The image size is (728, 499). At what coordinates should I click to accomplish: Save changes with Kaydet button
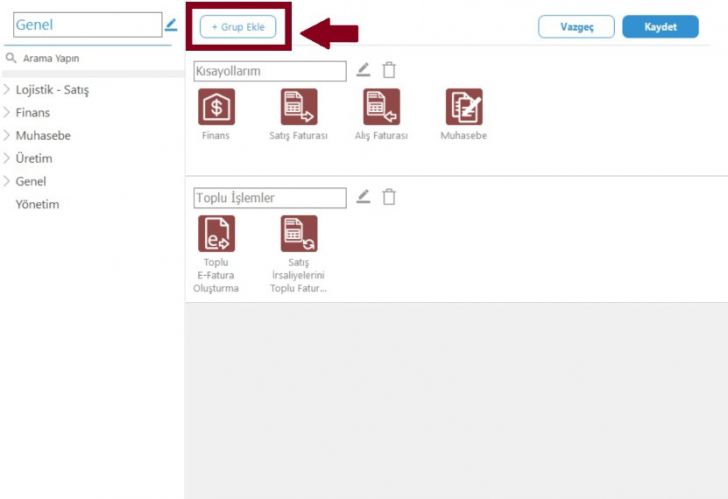[x=660, y=26]
